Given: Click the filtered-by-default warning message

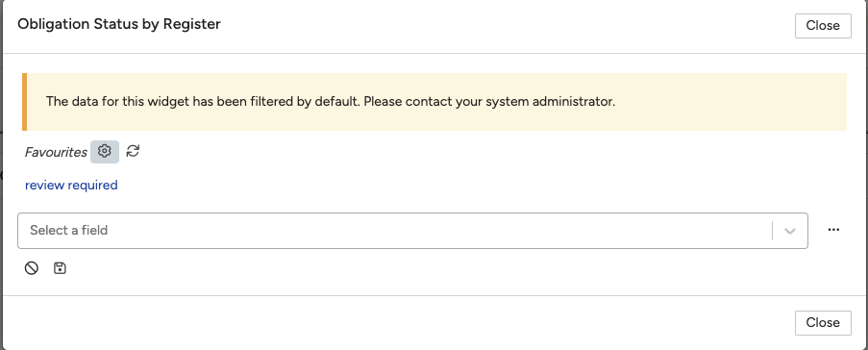Looking at the screenshot, I should click(331, 102).
